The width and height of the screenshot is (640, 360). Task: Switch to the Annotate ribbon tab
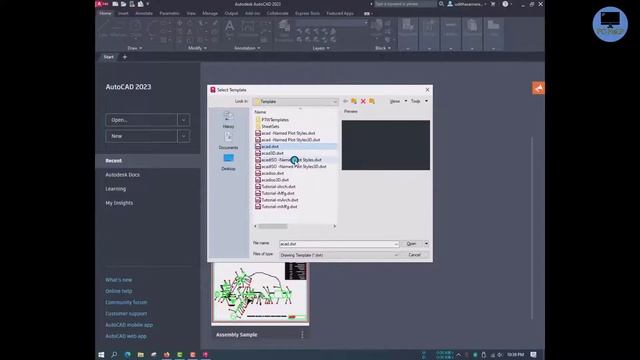(x=144, y=13)
